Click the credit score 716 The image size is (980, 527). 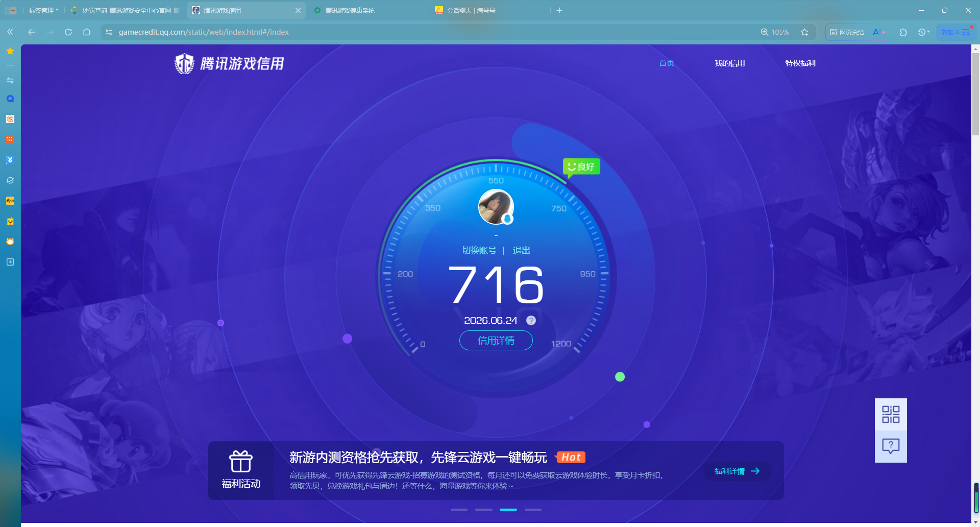496,284
